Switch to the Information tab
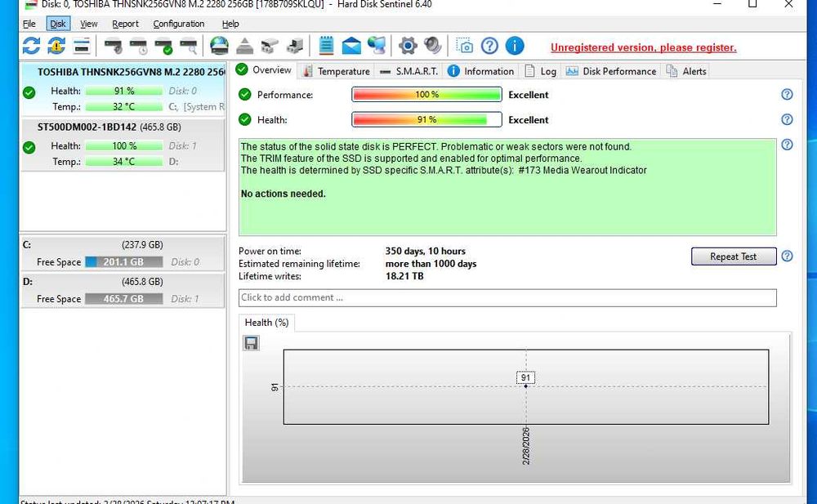This screenshot has width=817, height=504. click(x=481, y=71)
